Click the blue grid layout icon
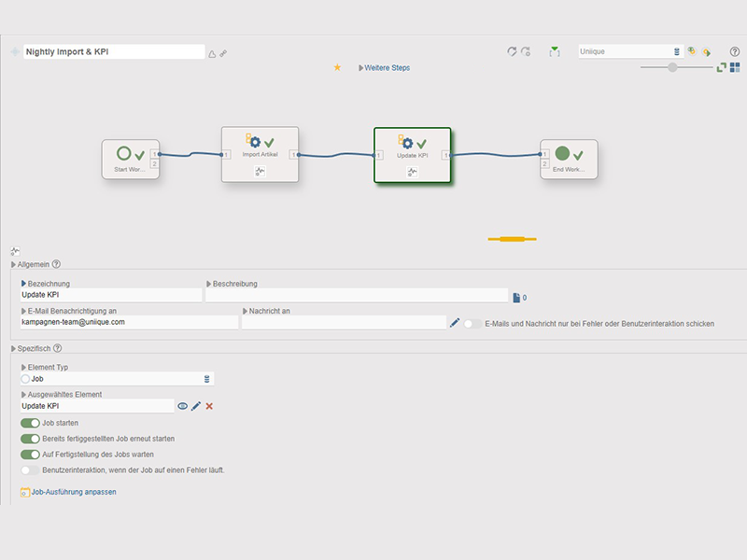This screenshot has height=560, width=747. [735, 67]
